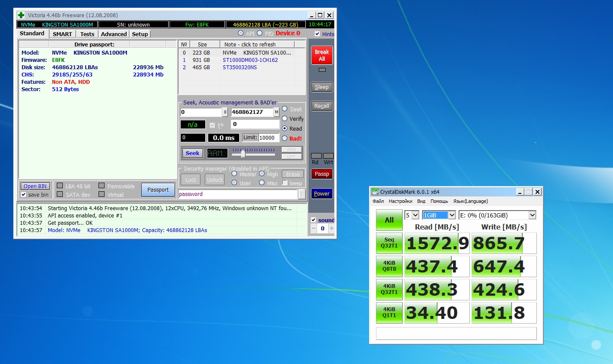Open the Вид menu
The image size is (613, 364).
tap(421, 201)
